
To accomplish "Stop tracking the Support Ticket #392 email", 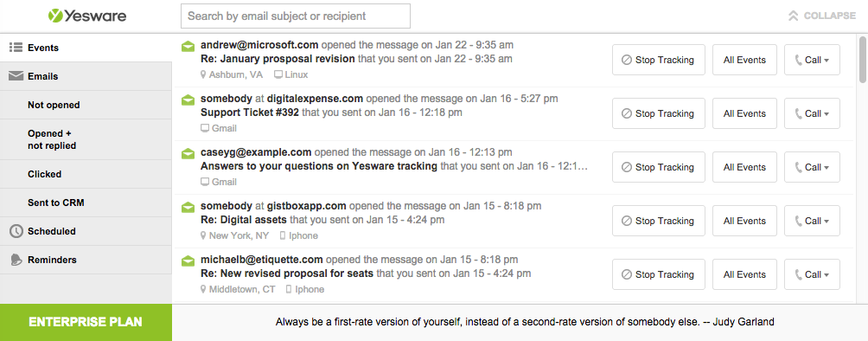I will pos(658,113).
